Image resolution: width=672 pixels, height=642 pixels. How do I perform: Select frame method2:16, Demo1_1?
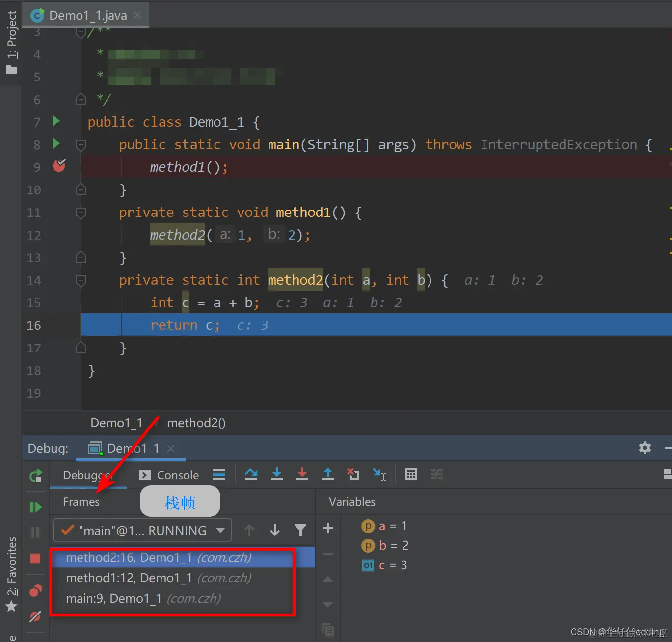coord(183,558)
